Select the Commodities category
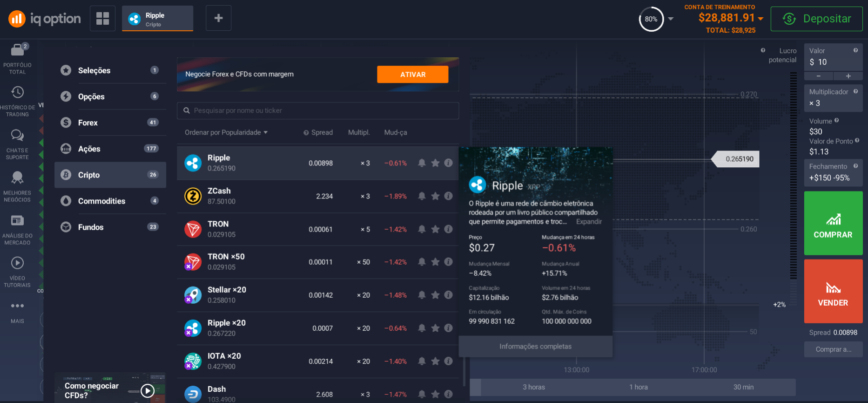The image size is (868, 403). click(x=110, y=201)
